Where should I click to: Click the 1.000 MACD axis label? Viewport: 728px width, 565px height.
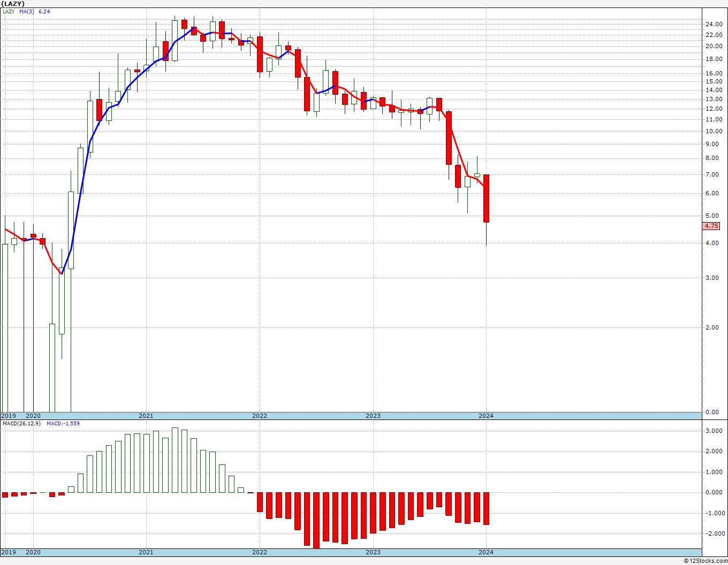[x=715, y=472]
